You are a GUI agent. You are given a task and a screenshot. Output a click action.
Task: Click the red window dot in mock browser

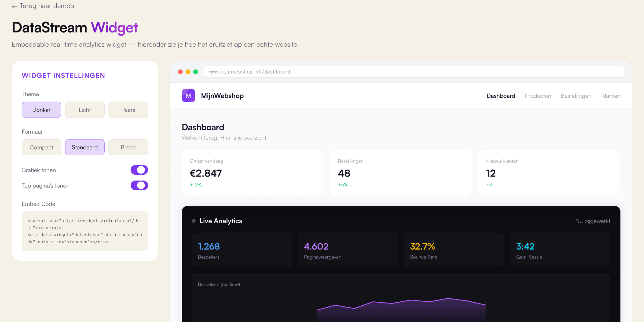(x=180, y=72)
